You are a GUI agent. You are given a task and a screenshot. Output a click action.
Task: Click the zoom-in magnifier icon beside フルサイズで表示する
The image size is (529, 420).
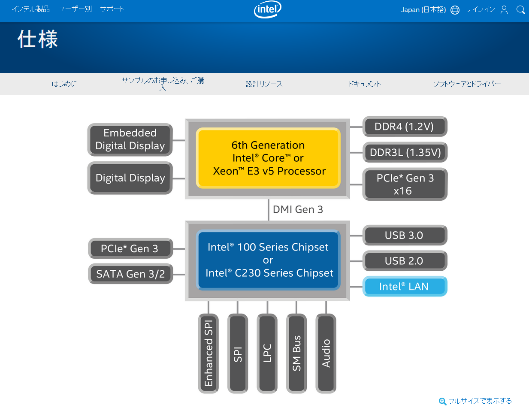[x=442, y=402]
